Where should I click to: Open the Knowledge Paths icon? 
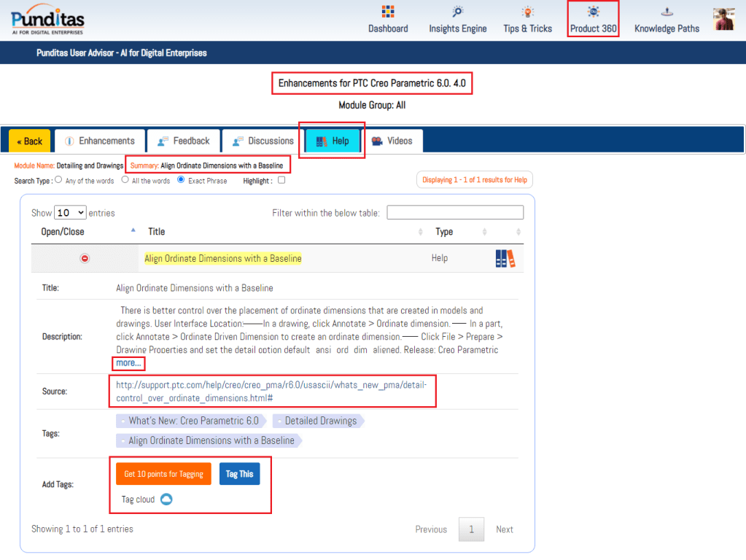pos(667,12)
